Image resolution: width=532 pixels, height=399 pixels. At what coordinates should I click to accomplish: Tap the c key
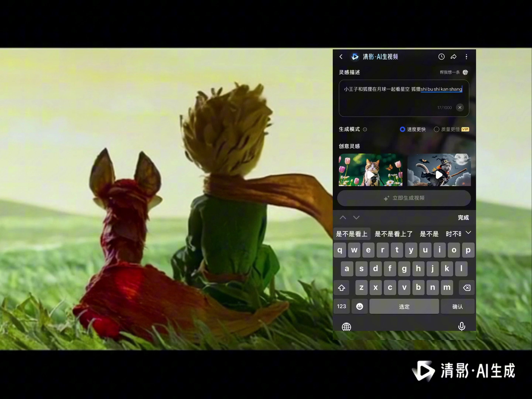coord(390,288)
